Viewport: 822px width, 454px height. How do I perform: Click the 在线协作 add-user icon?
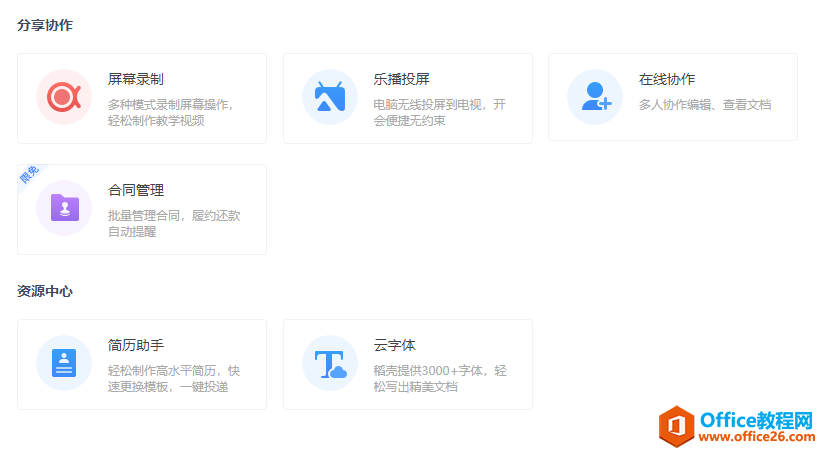[595, 97]
